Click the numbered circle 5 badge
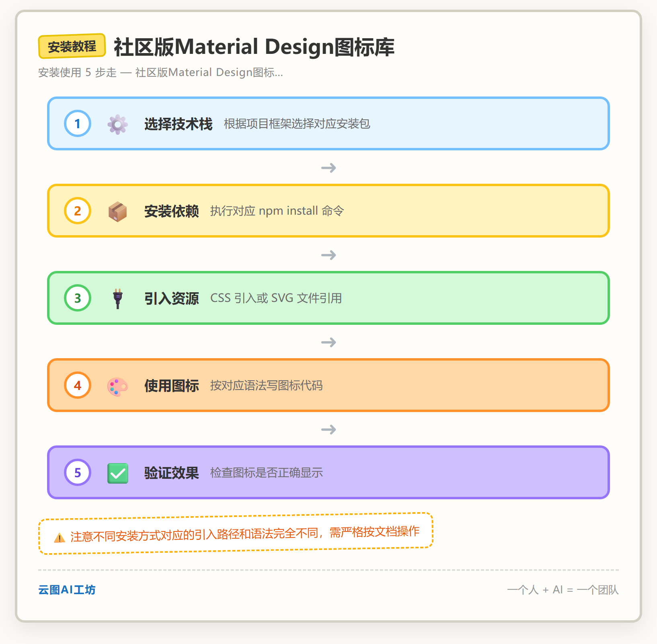657x644 pixels. pos(78,472)
